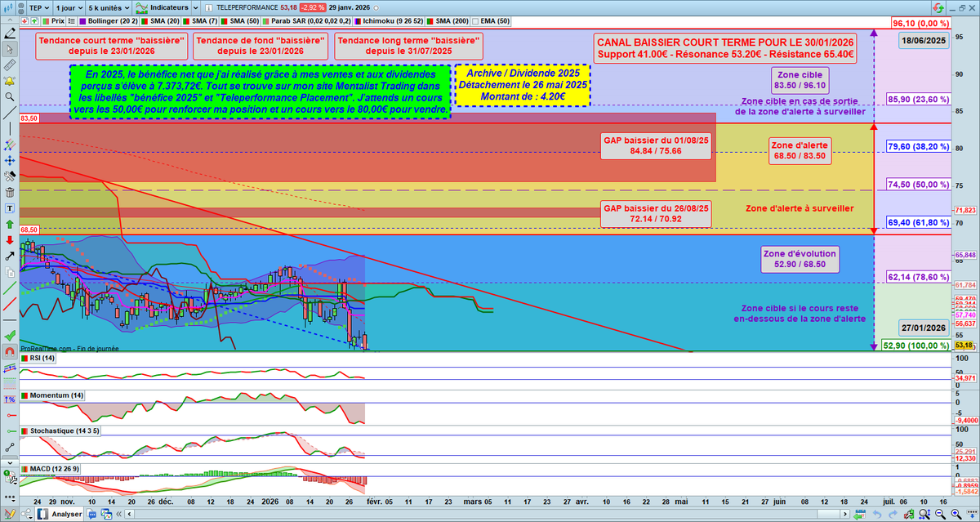Viewport: 980px width, 522px height.
Task: Click the 85,90 (23,60 %) level label
Action: [x=918, y=99]
